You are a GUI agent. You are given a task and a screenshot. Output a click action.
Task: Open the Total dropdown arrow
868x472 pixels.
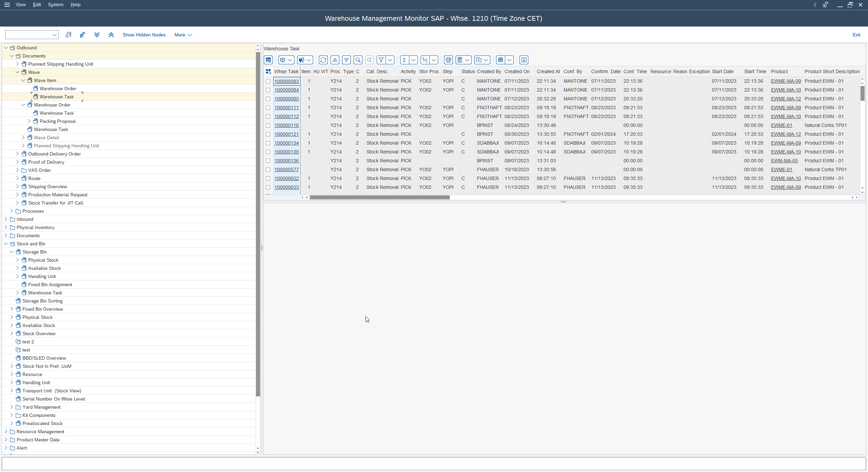pos(413,60)
